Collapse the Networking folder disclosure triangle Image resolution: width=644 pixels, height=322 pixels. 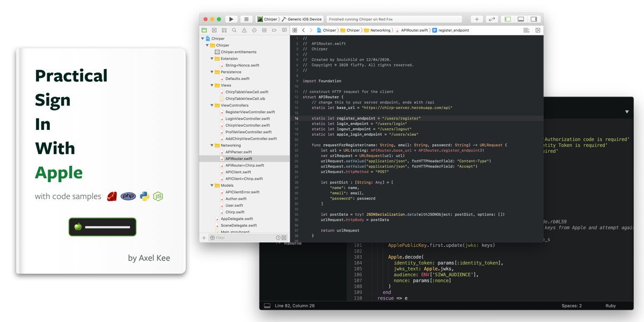[x=212, y=145]
